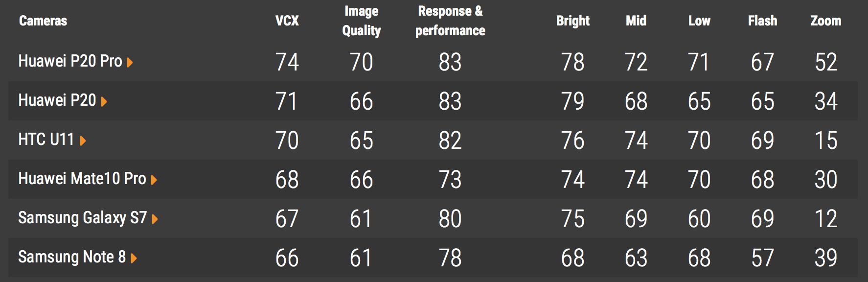Open the HTC U11 camera entry
This screenshot has height=282, width=868.
point(46,140)
